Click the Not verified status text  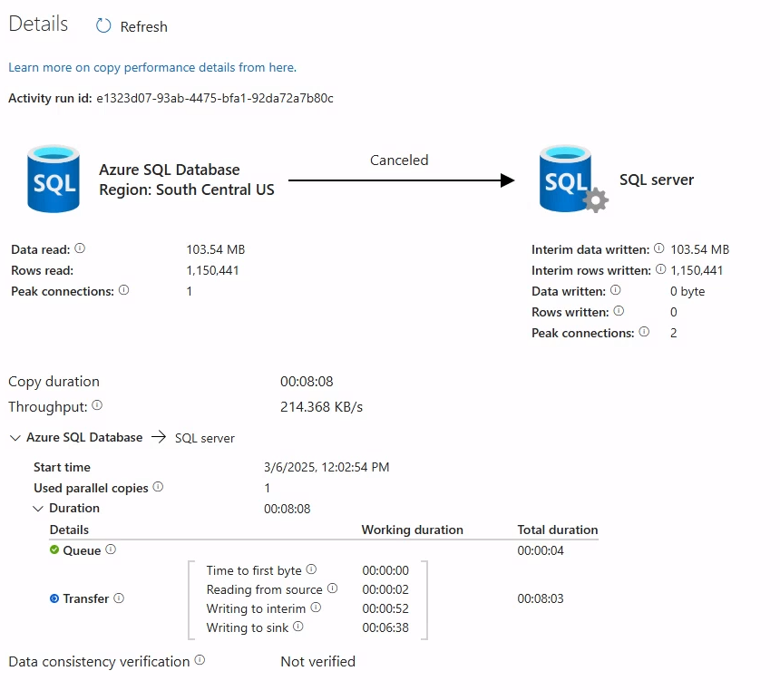pos(317,662)
